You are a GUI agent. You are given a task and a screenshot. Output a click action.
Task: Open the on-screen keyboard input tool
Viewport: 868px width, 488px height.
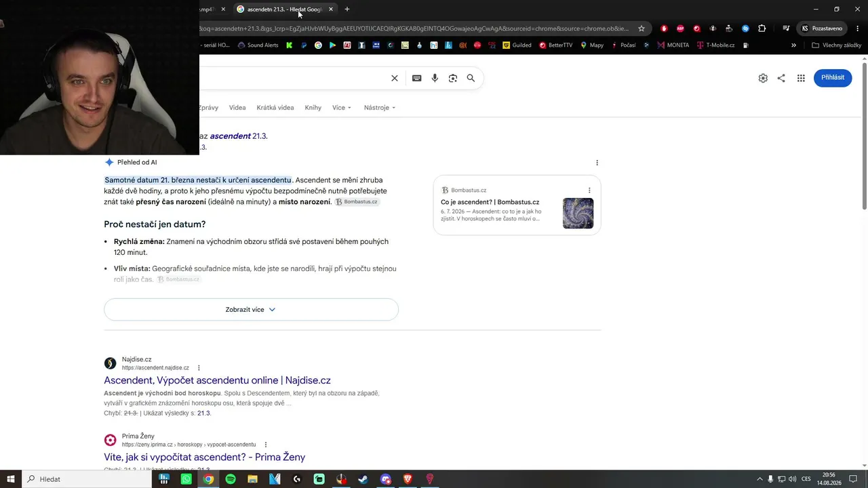point(417,78)
